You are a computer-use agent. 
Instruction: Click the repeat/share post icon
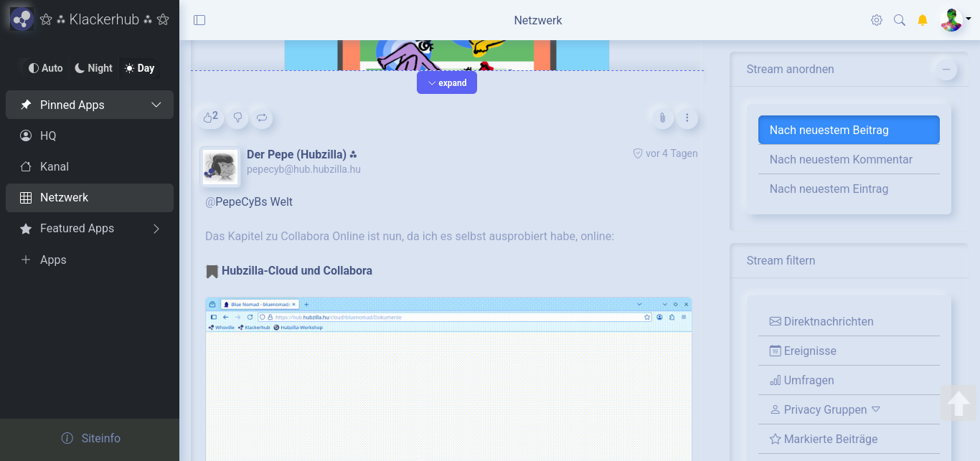[262, 118]
